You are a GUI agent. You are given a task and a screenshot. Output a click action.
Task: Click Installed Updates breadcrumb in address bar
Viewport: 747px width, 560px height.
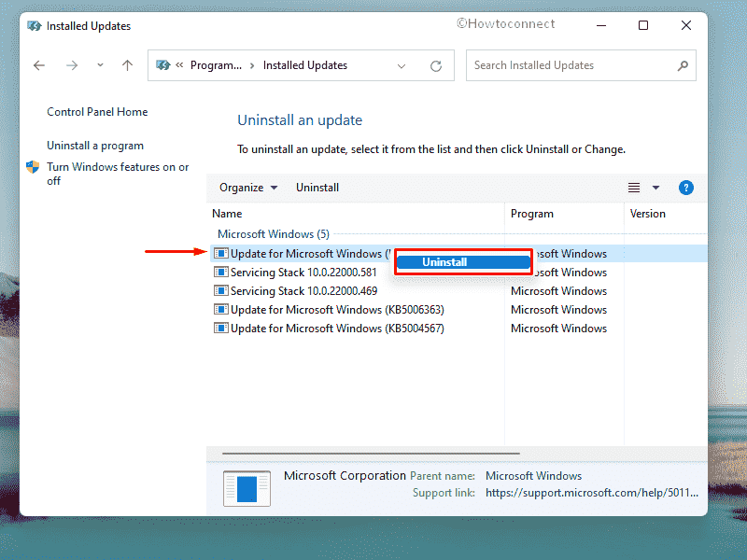pos(305,65)
